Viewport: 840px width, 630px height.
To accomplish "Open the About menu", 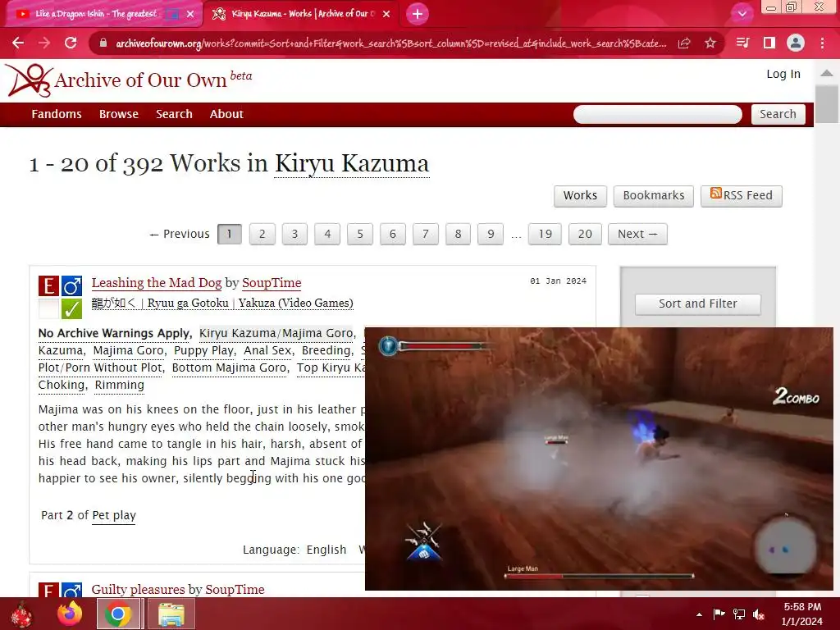I will point(226,114).
